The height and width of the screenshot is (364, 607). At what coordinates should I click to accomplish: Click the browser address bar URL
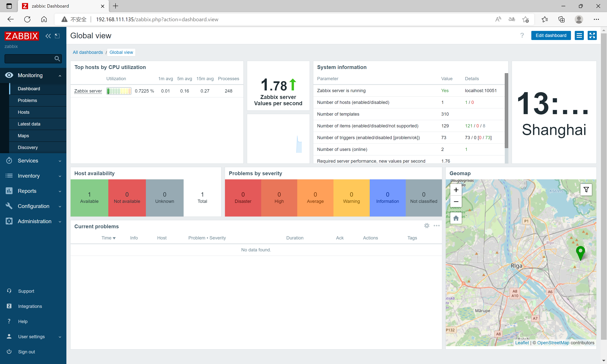pyautogui.click(x=157, y=19)
